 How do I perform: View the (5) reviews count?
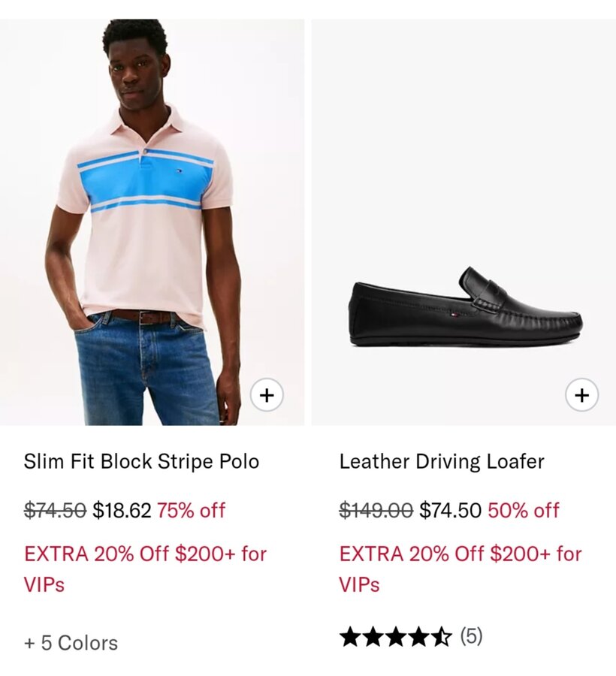tap(471, 637)
